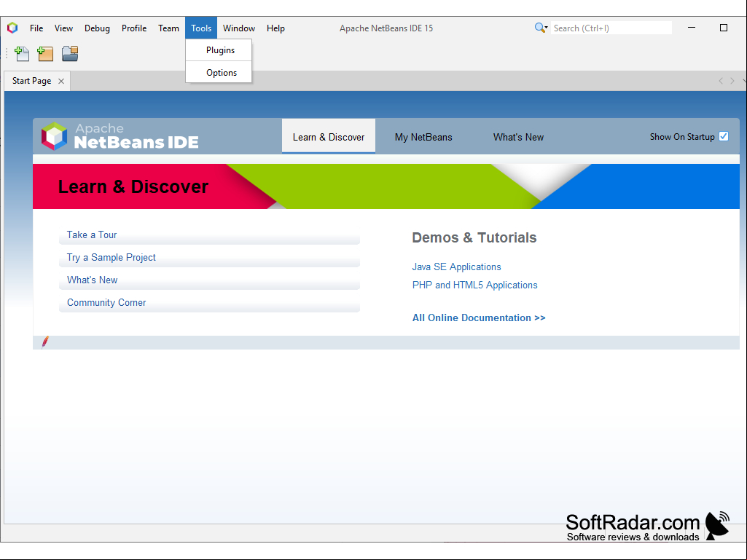747x560 pixels.
Task: Open the Quick Search category dropdown arrow
Action: pyautogui.click(x=546, y=28)
